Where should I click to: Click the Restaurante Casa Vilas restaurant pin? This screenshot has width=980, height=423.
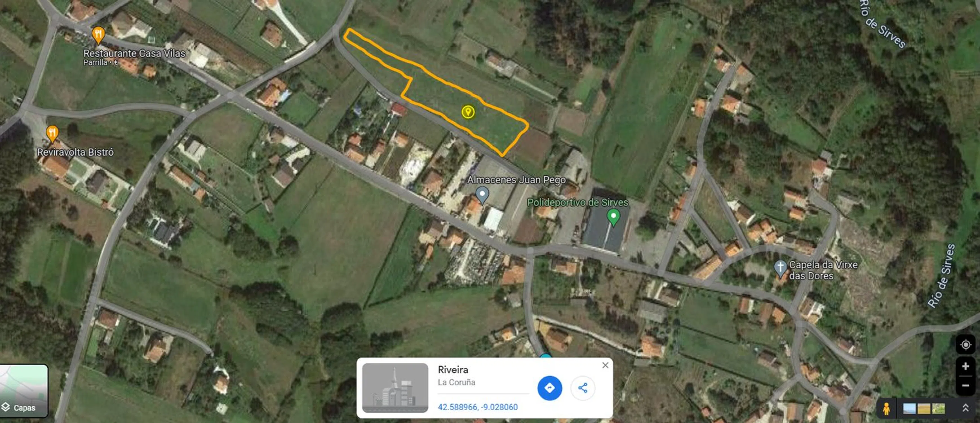[x=98, y=36]
